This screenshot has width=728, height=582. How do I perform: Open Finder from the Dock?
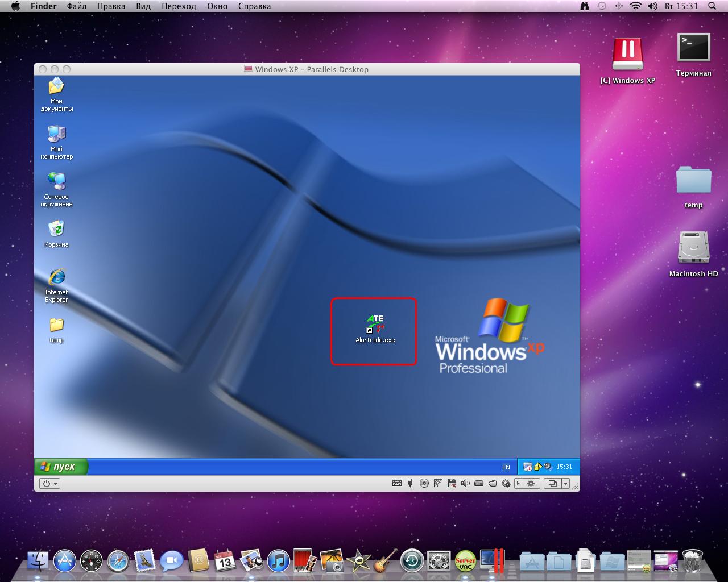[x=39, y=560]
